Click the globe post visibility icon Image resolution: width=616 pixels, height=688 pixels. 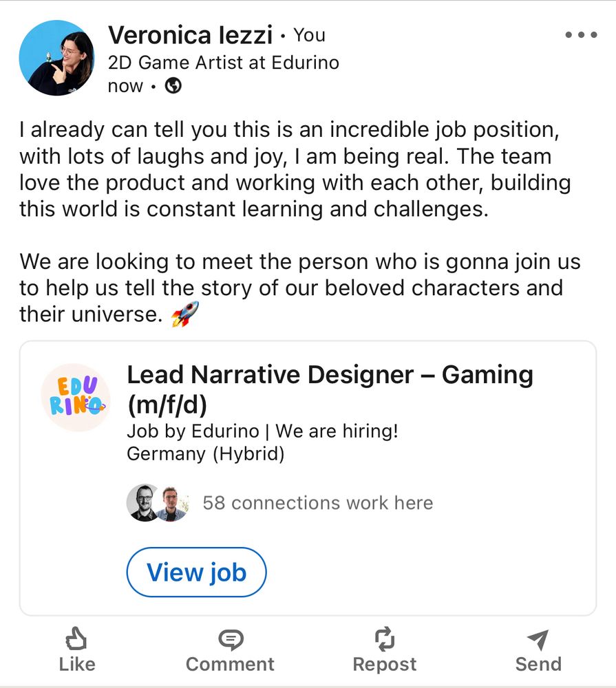point(174,86)
